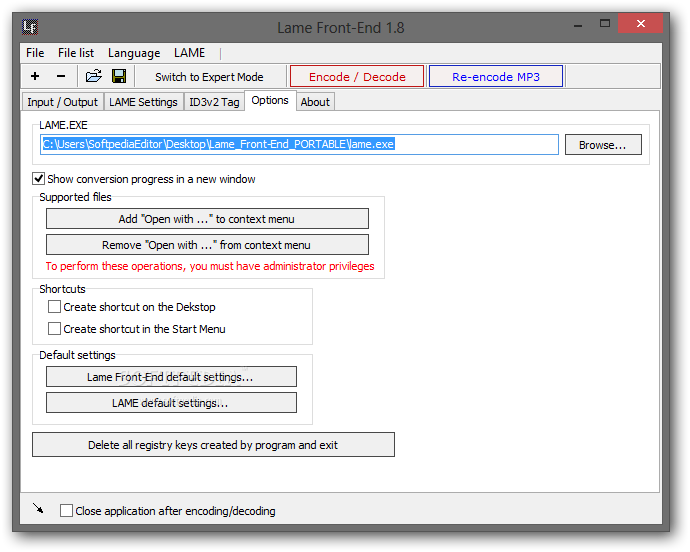The image size is (690, 552).
Task: Click the plus add-file icon
Action: point(35,76)
